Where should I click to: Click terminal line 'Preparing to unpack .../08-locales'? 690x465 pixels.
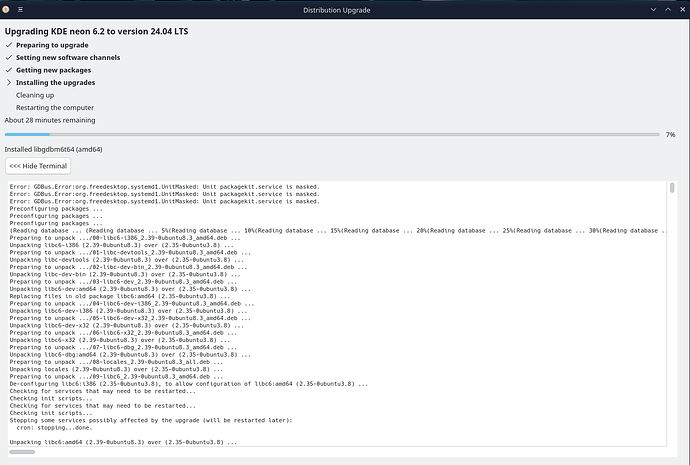point(116,362)
